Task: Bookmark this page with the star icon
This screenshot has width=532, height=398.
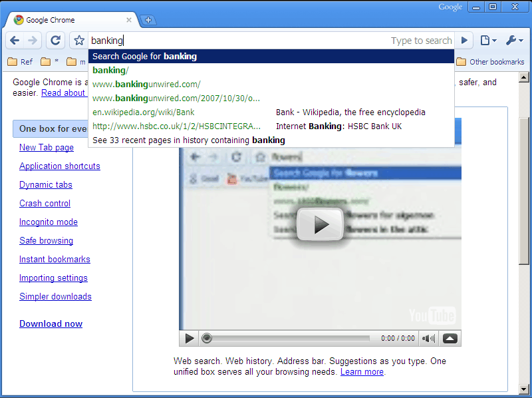Action: [x=78, y=41]
